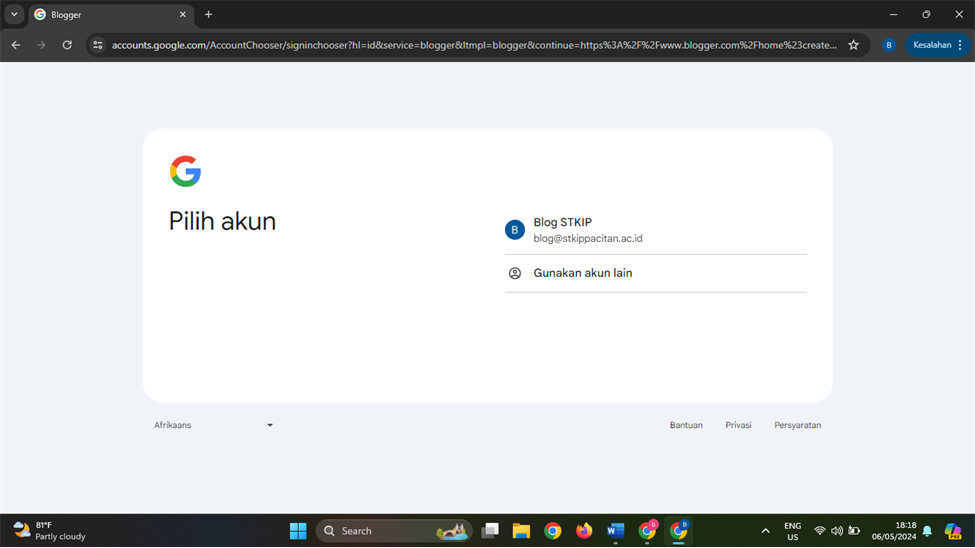Open the active Chrome B profile window

click(679, 531)
